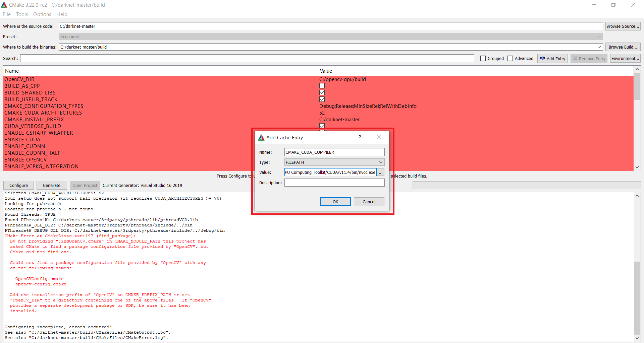Click the "..." browse icon beside Value
Screen dimensions: 644x343
point(381,172)
